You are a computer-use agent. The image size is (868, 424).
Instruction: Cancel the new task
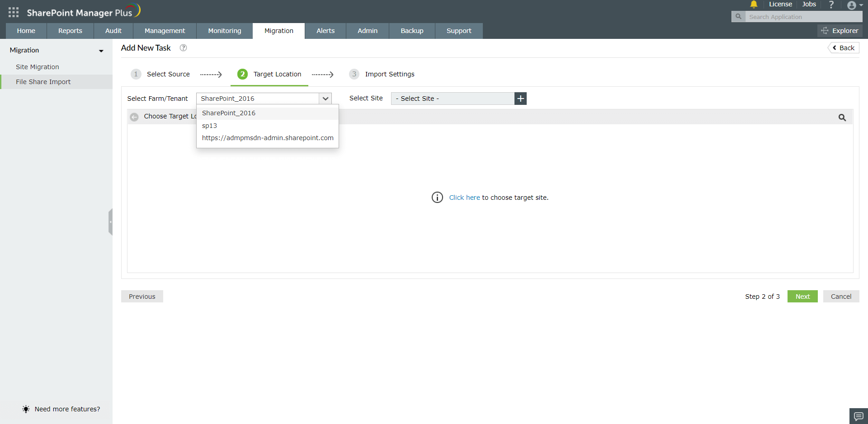click(841, 297)
